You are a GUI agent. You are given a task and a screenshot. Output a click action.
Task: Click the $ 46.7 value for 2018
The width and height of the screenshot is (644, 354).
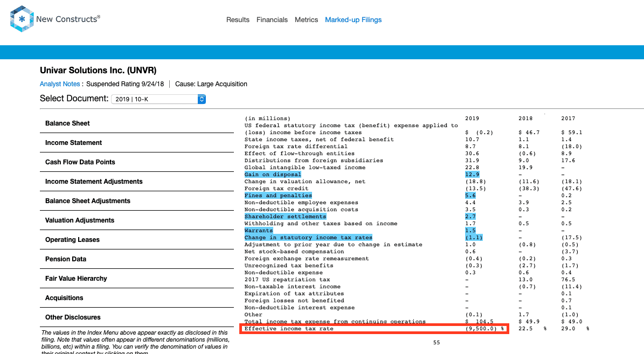click(x=529, y=133)
